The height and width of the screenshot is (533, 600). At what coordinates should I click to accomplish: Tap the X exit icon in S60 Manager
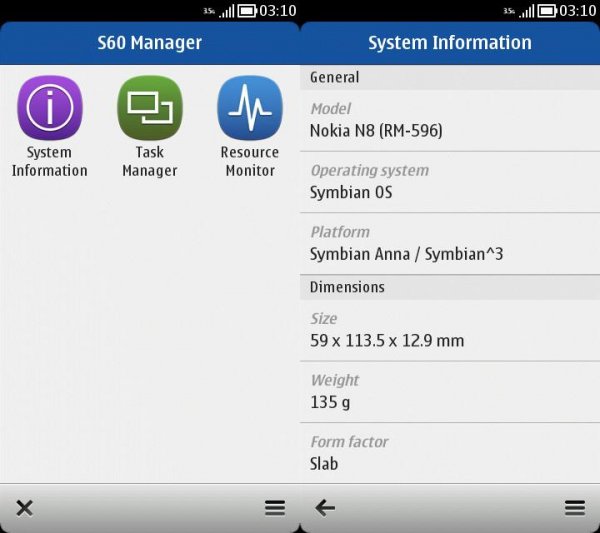24,508
